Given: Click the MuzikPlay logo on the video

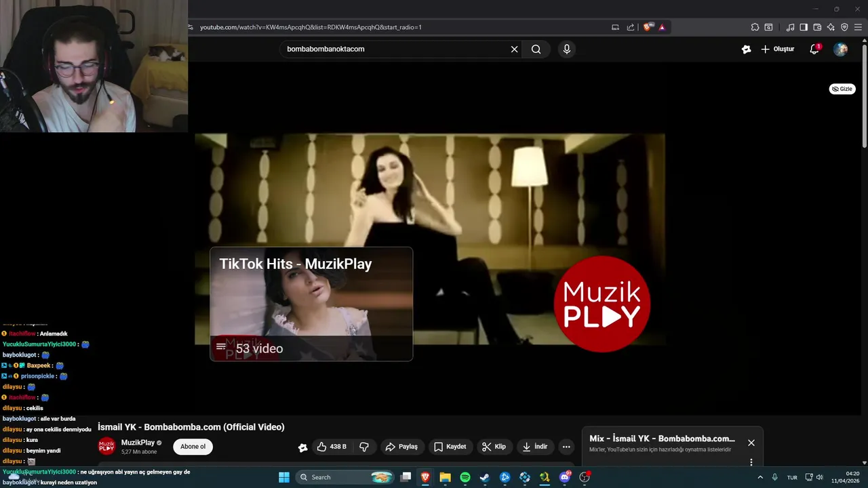Looking at the screenshot, I should pyautogui.click(x=602, y=304).
